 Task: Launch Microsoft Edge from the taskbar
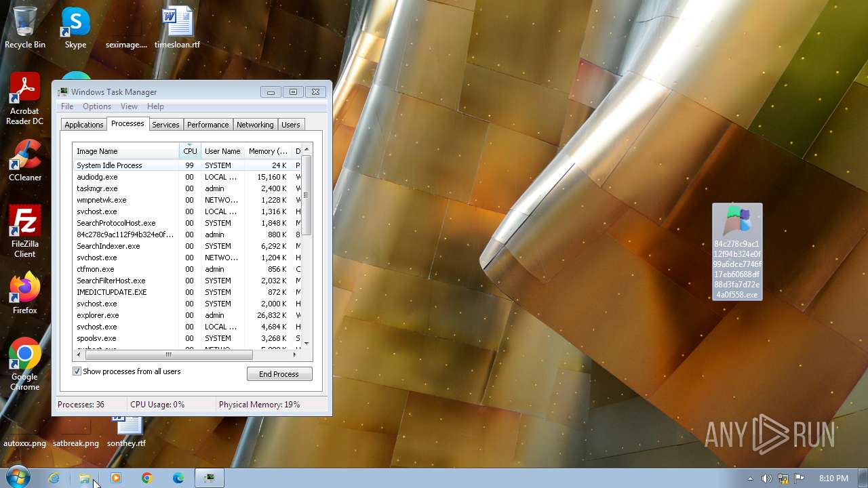coord(178,478)
